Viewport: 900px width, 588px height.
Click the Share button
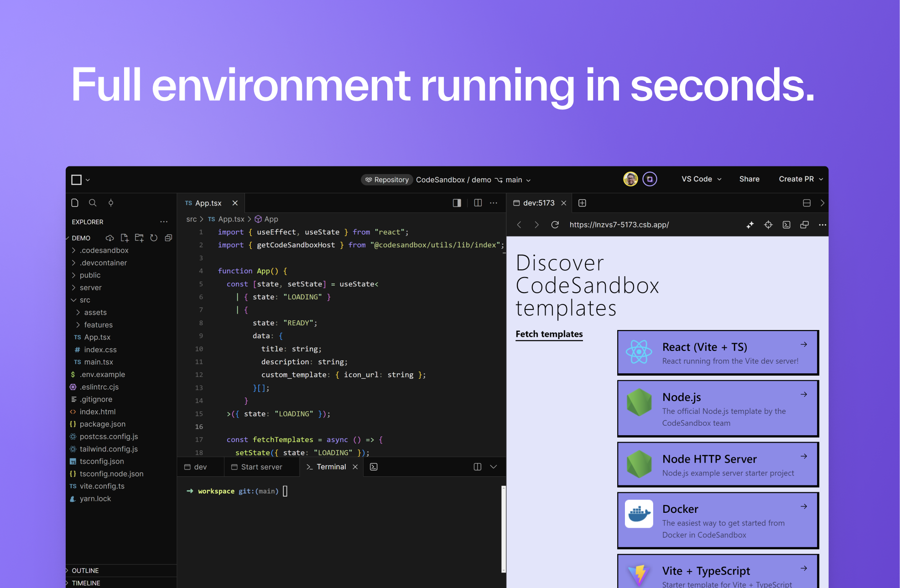[749, 179]
